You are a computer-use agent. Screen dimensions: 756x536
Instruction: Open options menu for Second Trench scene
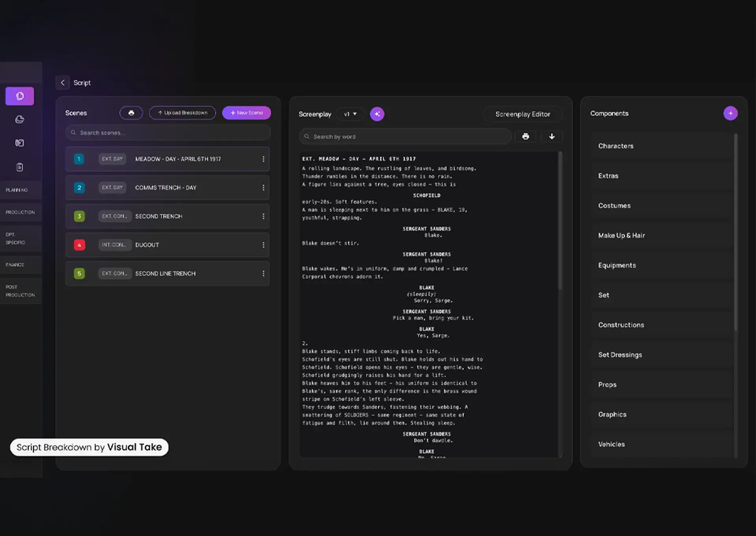tap(263, 216)
